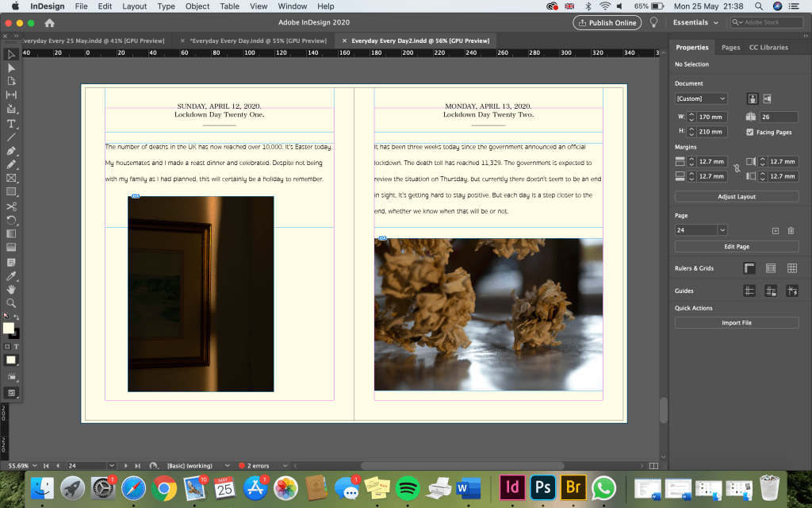
Task: Select the Scissors tool
Action: pyautogui.click(x=11, y=206)
